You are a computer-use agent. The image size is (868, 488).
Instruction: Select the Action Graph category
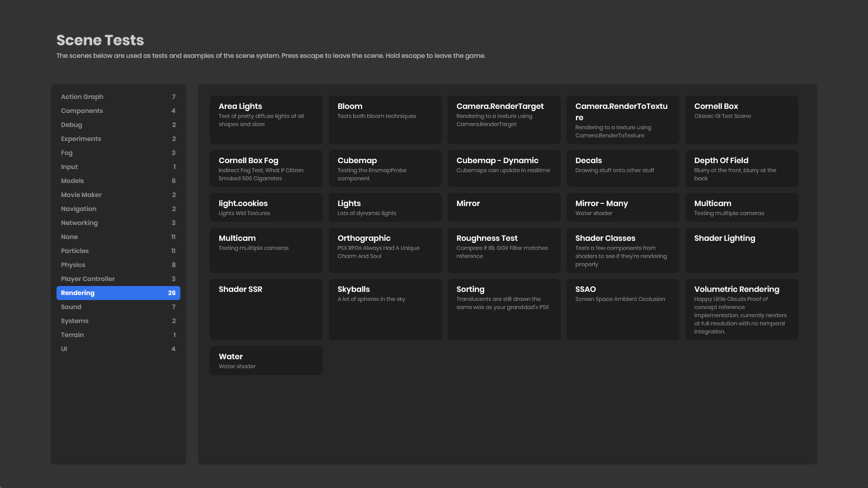[x=118, y=97]
